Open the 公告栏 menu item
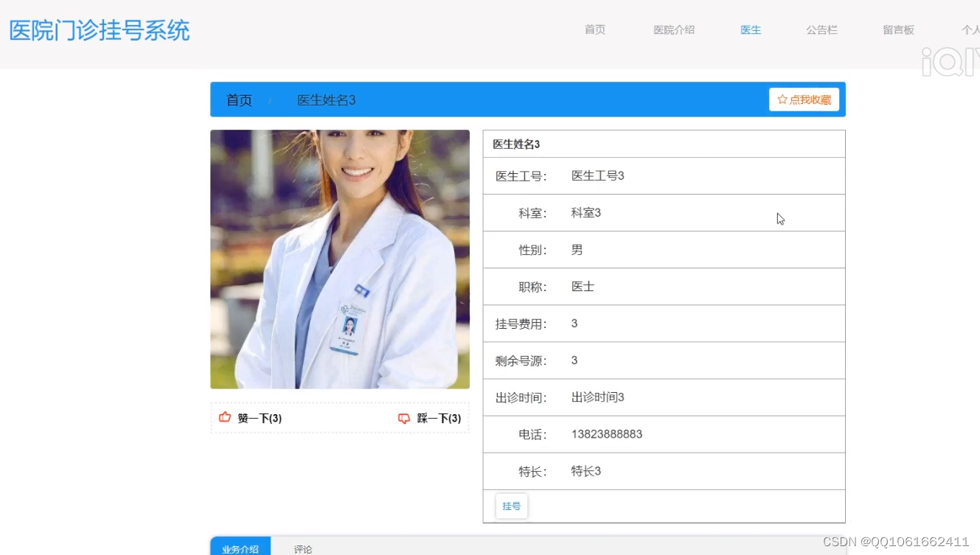980x555 pixels. tap(821, 30)
